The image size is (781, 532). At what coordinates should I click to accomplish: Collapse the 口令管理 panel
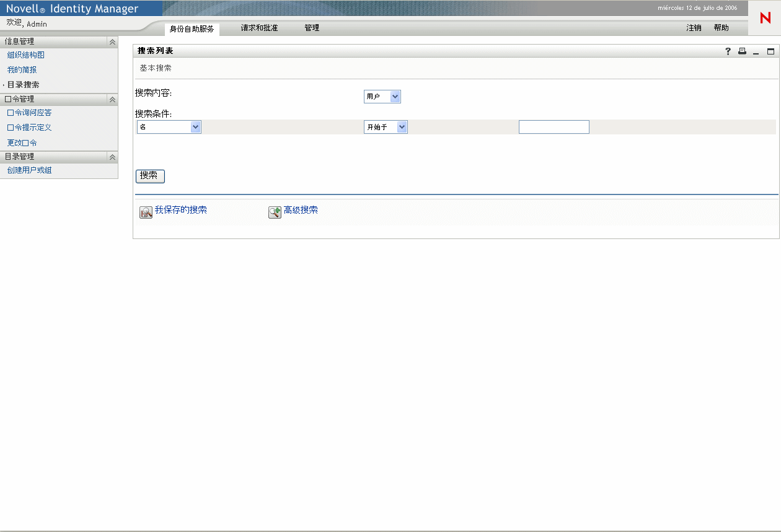click(x=112, y=99)
